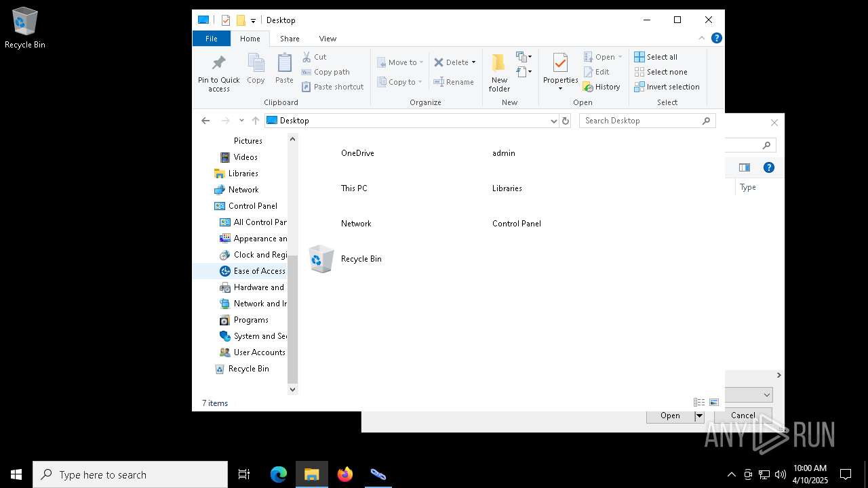Click the Cut scissors icon

tap(307, 57)
